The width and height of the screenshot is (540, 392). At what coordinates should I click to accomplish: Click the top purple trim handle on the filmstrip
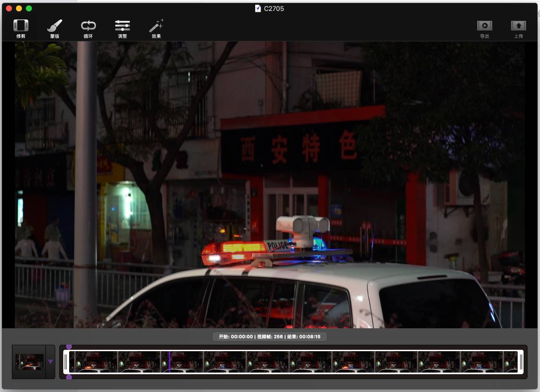click(69, 346)
